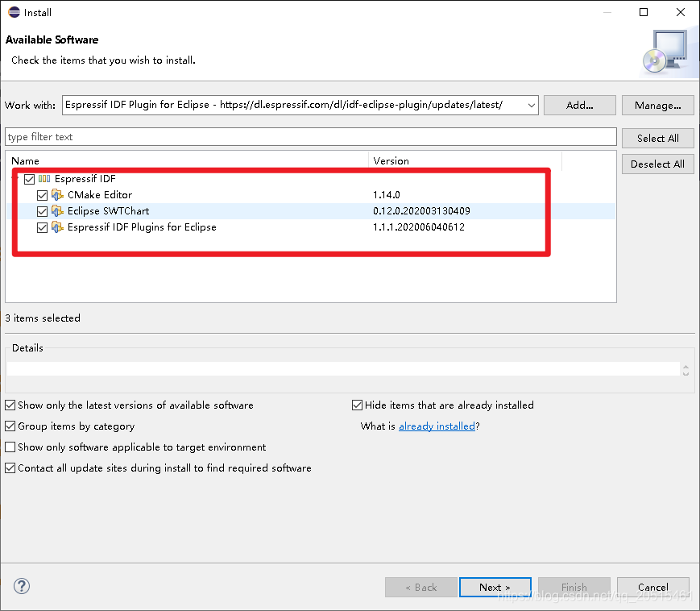Toggle Contact all update sites checkbox
Viewport: 700px width, 611px height.
[10, 468]
